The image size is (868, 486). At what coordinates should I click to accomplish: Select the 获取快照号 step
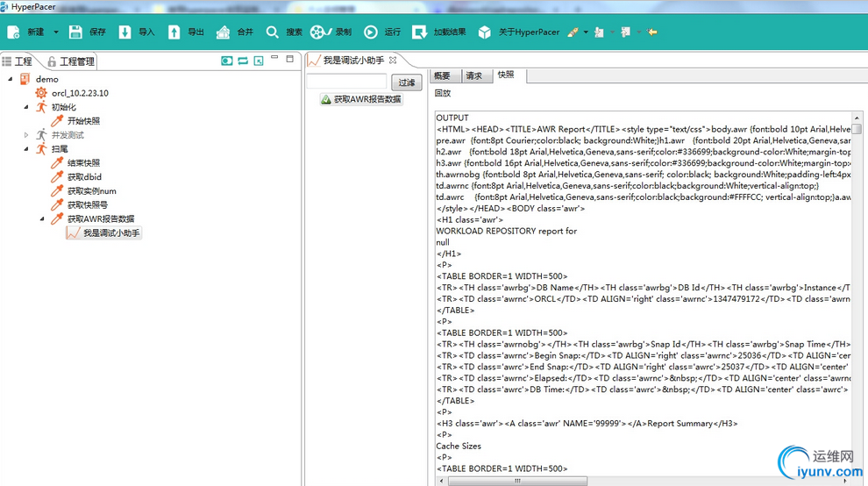88,205
